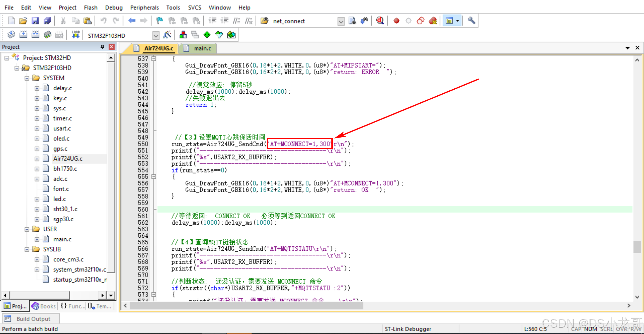Click the Undo arrow icon

tap(104, 21)
